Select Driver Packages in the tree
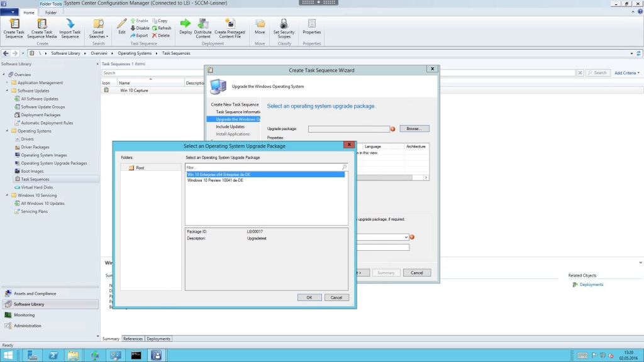The image size is (644, 362). tap(35, 147)
